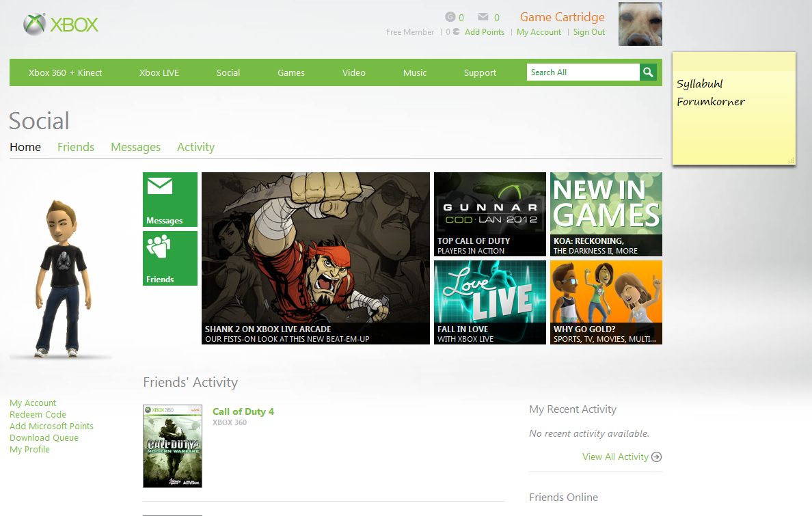The height and width of the screenshot is (516, 812).
Task: Click the Xbox logo in the header
Action: point(61,25)
